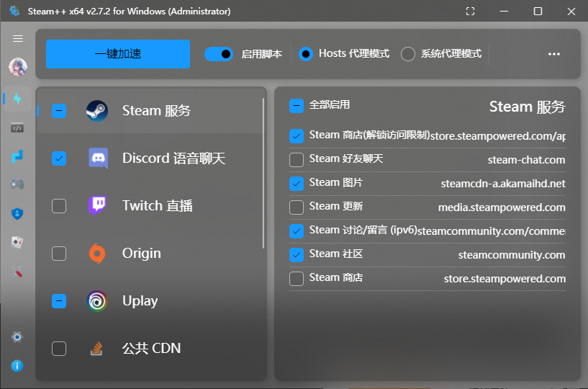Select 系统代理模式 radio button
The width and height of the screenshot is (588, 389).
(408, 54)
